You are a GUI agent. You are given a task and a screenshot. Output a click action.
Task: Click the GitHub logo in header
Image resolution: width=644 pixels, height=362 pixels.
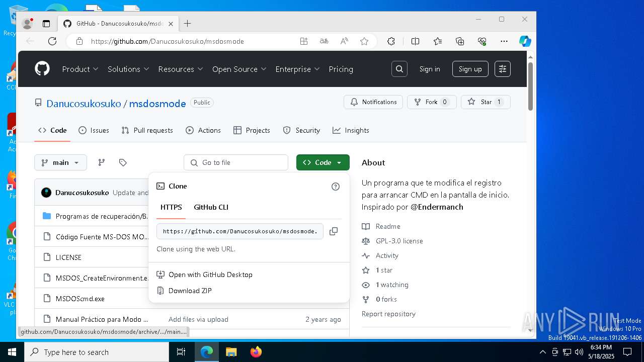tap(42, 69)
